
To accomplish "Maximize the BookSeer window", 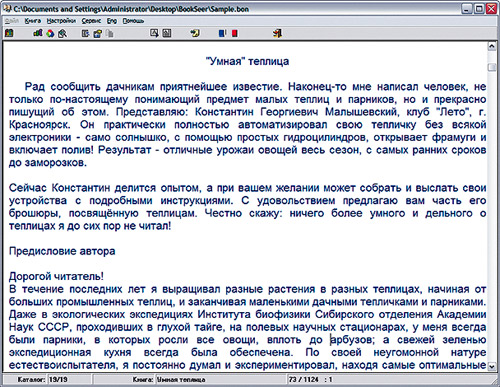I will (x=479, y=9).
